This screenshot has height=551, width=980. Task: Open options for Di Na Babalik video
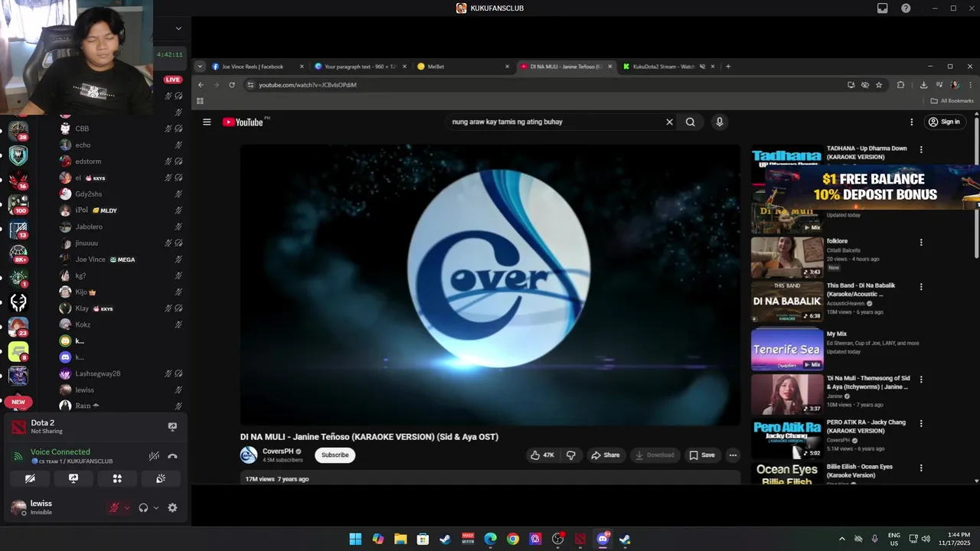921,286
